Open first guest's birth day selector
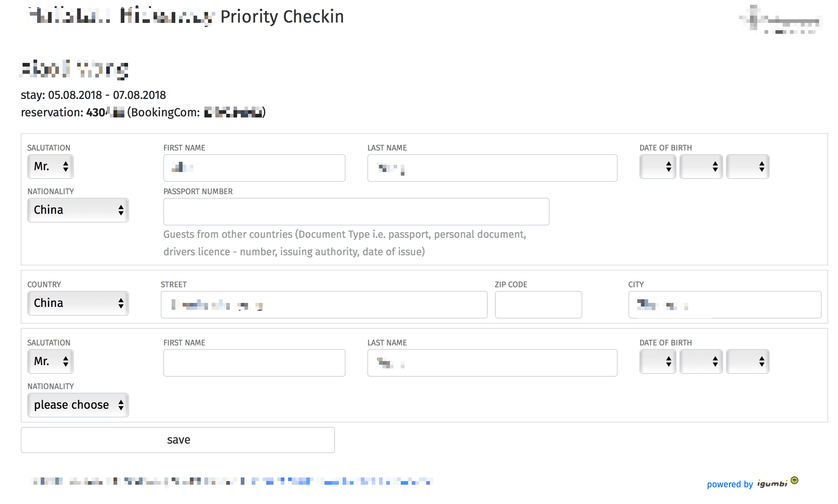This screenshot has height=504, width=838. pos(658,167)
